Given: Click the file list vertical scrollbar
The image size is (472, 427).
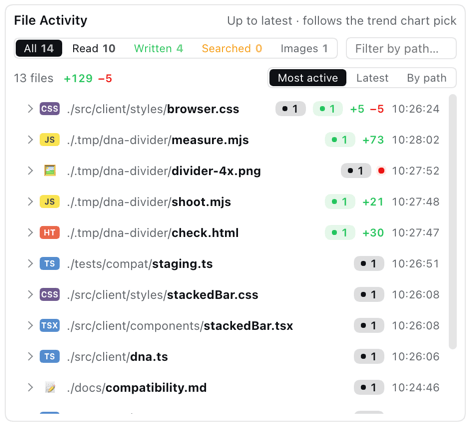Looking at the screenshot, I should pyautogui.click(x=452, y=222).
